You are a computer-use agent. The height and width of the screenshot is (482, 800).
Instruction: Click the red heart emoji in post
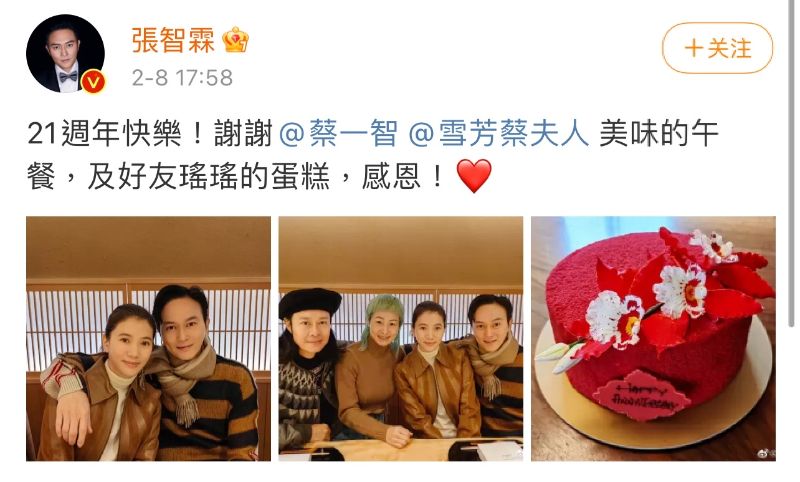(474, 175)
